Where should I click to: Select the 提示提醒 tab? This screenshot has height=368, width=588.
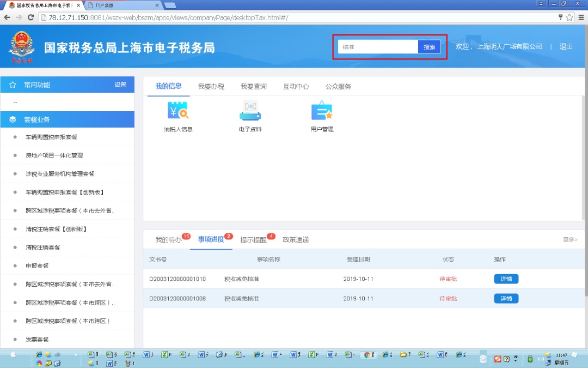[x=253, y=240]
